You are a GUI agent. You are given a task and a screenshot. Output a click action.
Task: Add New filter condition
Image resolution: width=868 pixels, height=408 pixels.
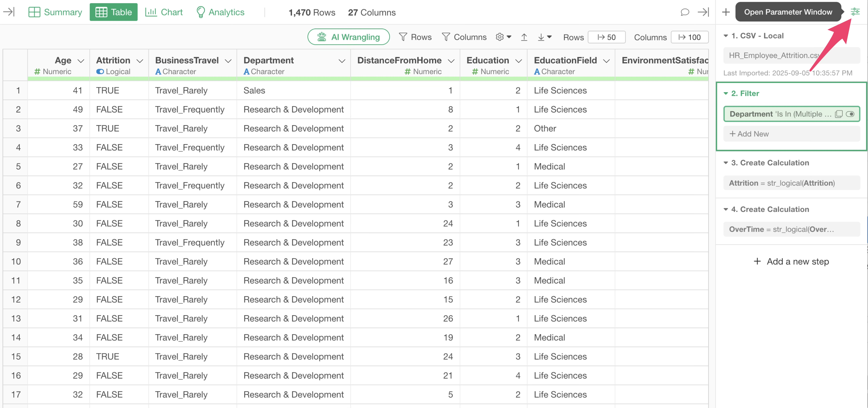point(792,134)
